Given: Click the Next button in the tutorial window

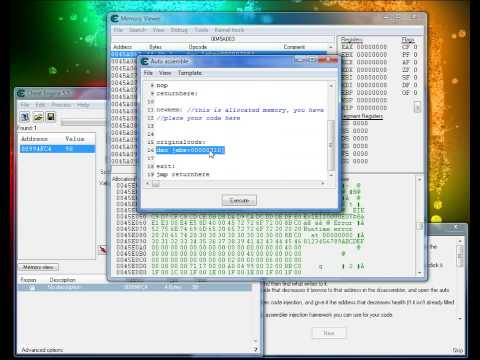Looking at the screenshot, I should [x=329, y=333].
